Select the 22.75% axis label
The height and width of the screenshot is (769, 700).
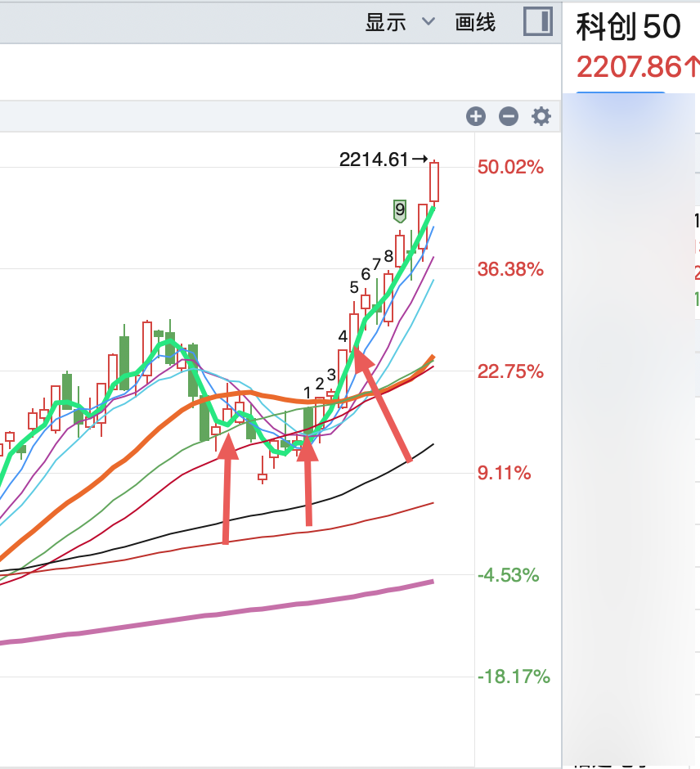click(510, 371)
